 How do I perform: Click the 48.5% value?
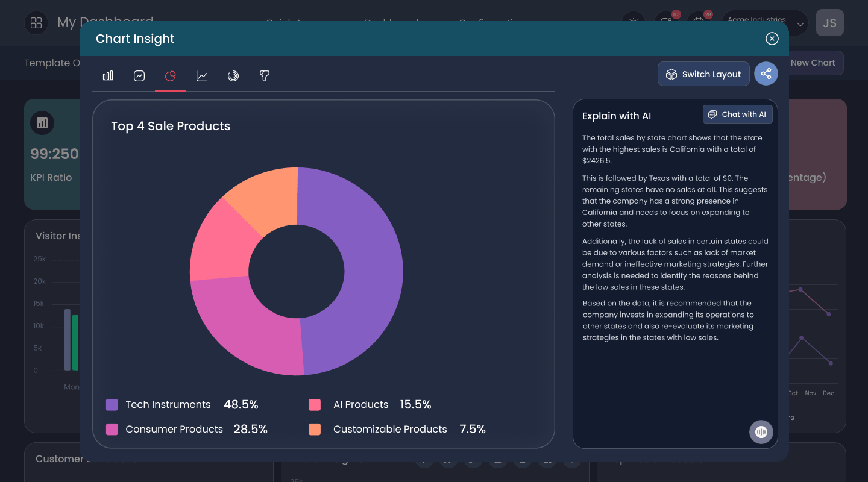(x=241, y=405)
